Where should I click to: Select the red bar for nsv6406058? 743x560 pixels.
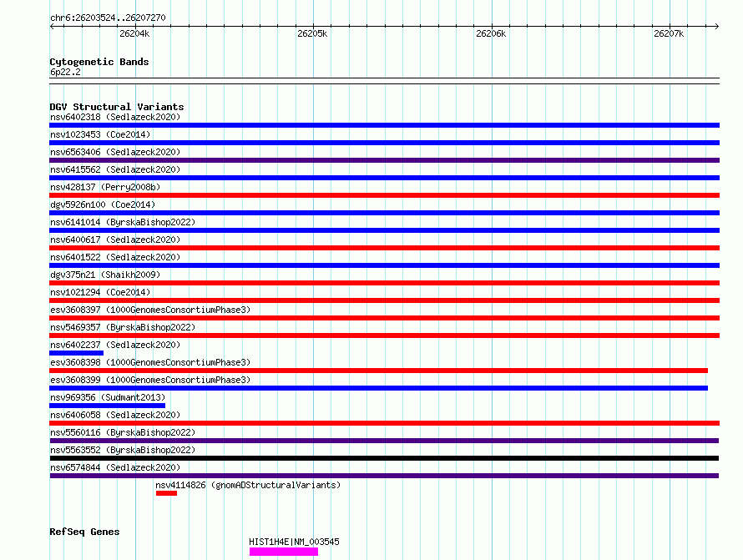(x=384, y=423)
